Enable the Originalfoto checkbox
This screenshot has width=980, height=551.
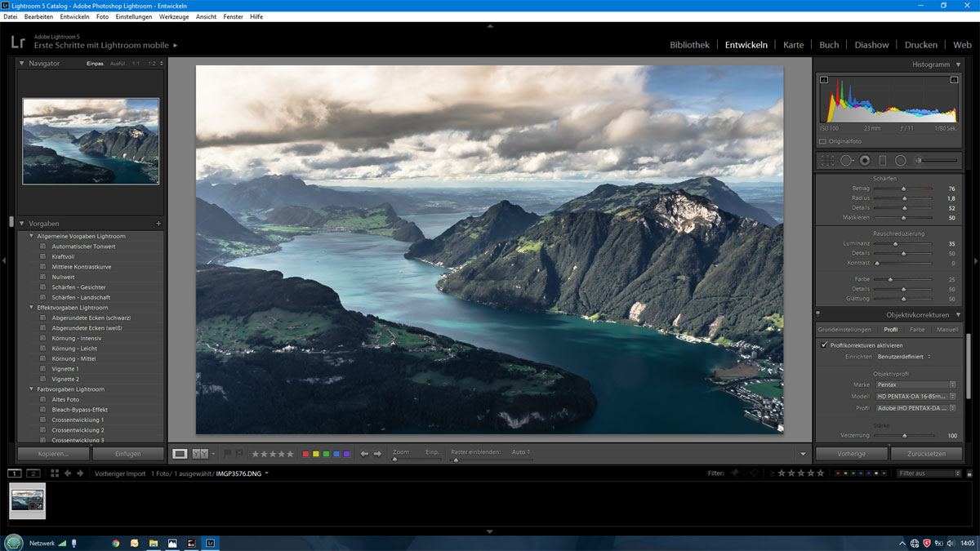(x=823, y=141)
